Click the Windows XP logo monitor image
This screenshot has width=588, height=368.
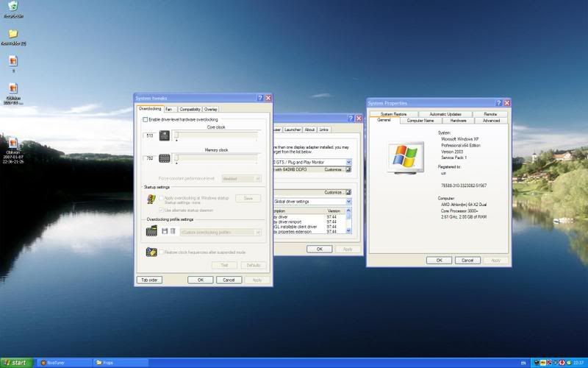click(406, 158)
